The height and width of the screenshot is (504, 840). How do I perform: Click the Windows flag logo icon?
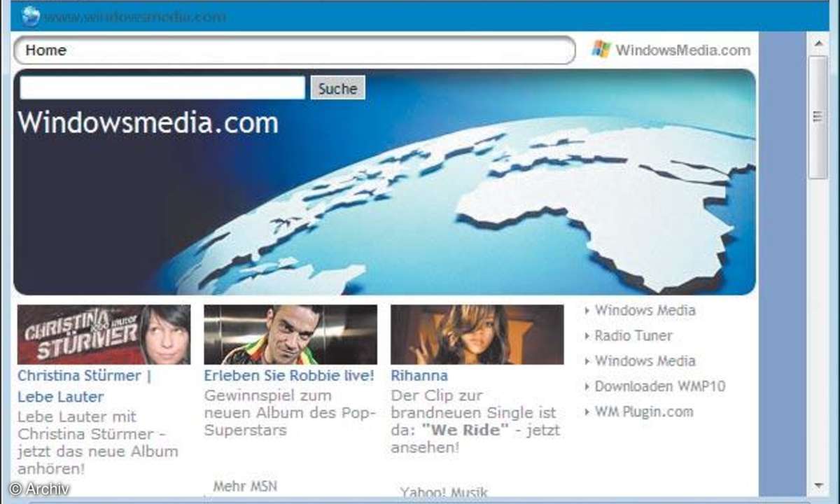tap(601, 49)
